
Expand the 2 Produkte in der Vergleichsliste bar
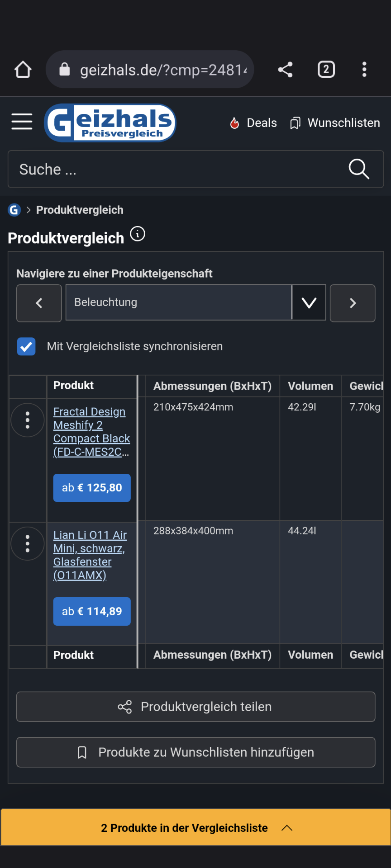[196, 828]
